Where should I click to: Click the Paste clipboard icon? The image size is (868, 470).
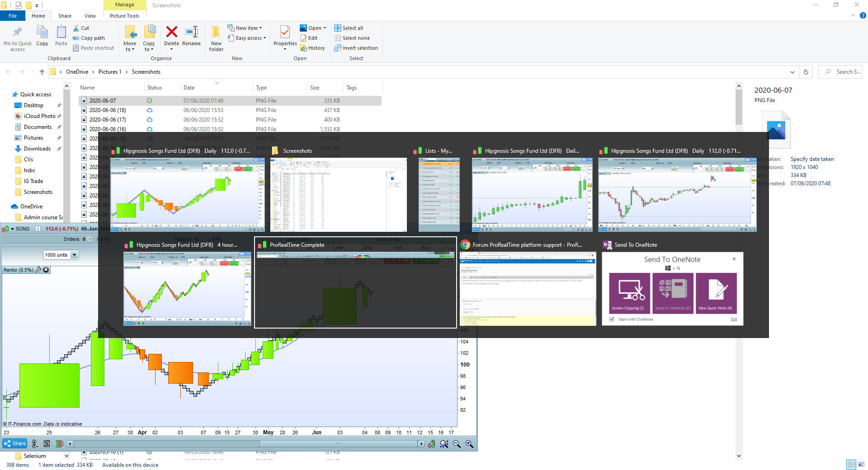[x=61, y=33]
